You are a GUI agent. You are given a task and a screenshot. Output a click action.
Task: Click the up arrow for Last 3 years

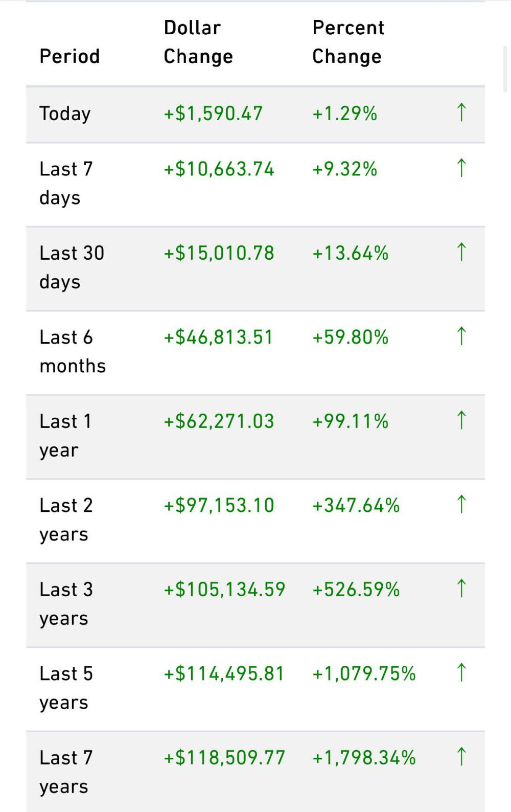click(x=461, y=589)
